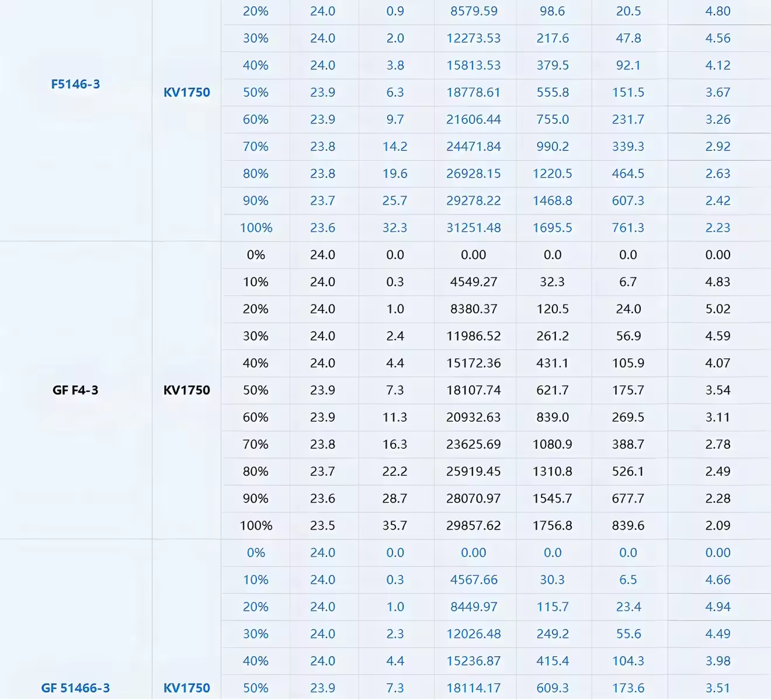Image resolution: width=771 pixels, height=700 pixels.
Task: Click KV1750 beside the GF 51466-3 label
Action: coord(186,688)
